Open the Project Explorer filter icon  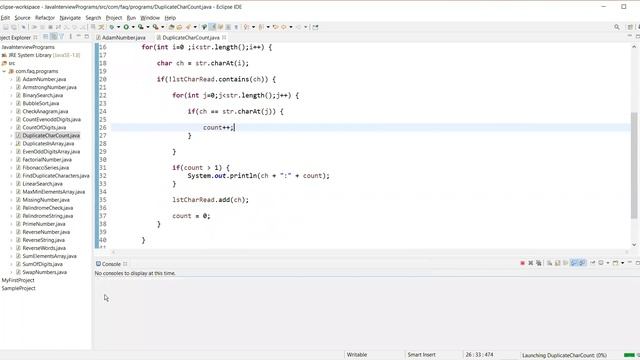pyautogui.click(x=62, y=37)
